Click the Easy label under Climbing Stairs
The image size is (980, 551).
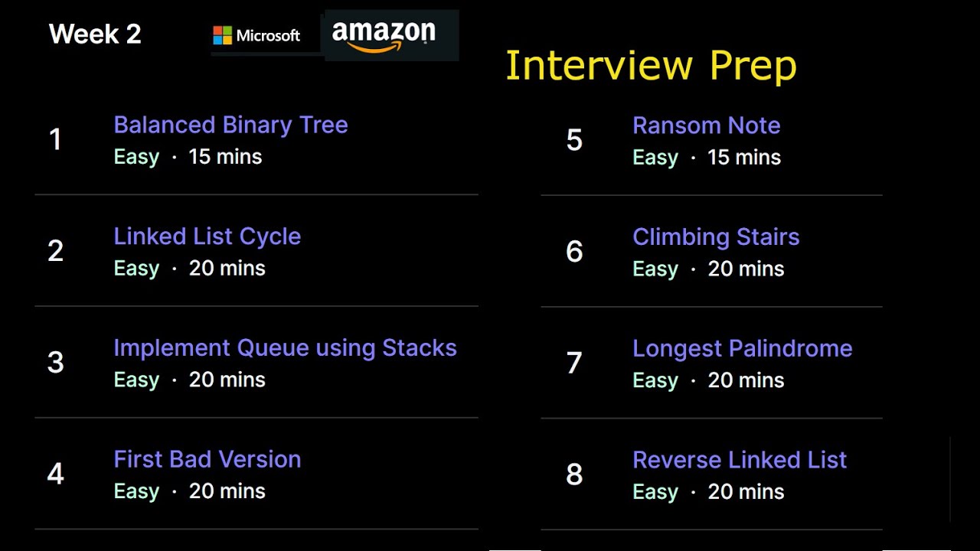(655, 269)
